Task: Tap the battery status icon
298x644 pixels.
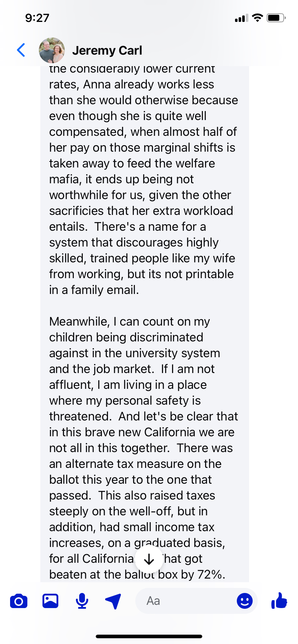Action: [x=276, y=18]
